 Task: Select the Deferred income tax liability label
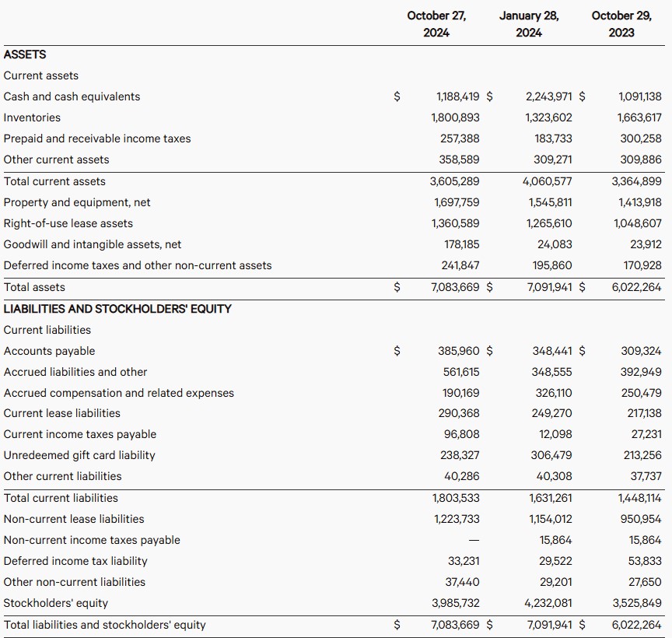(75, 561)
